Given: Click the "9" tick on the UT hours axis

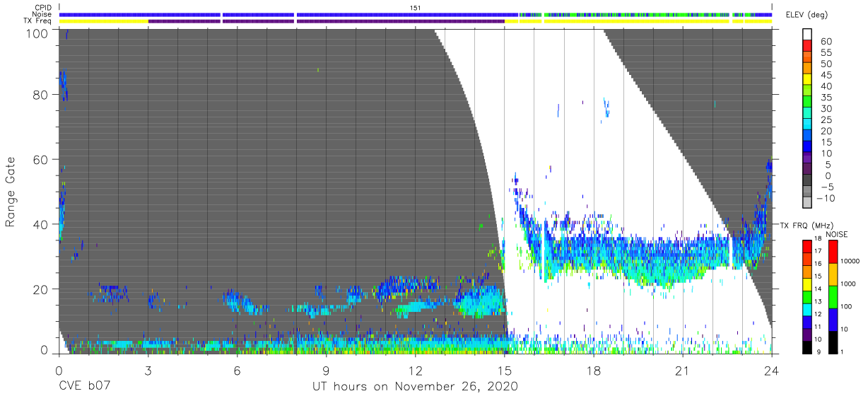Looking at the screenshot, I should [x=326, y=371].
